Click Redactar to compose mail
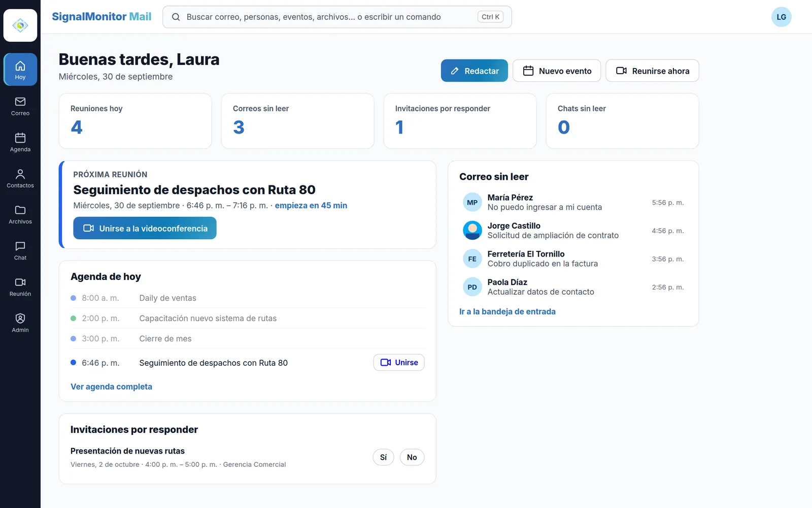812x508 pixels. point(475,71)
